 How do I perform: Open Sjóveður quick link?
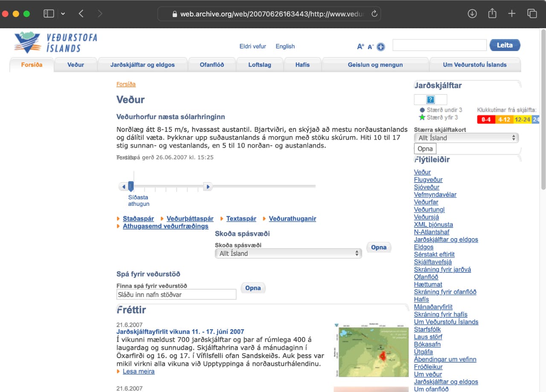(x=427, y=187)
